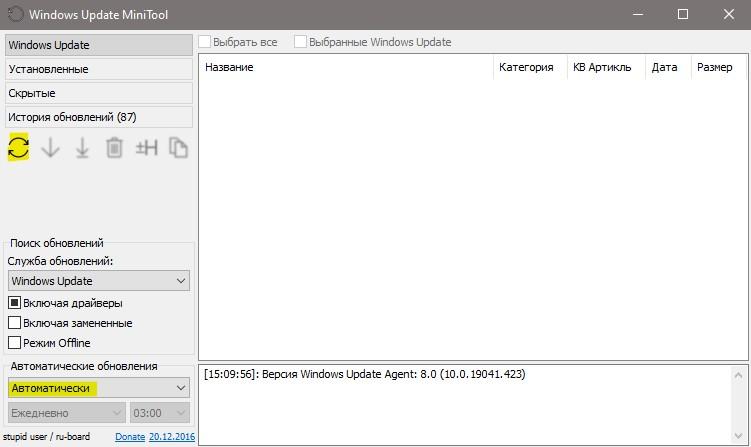Click the download updates arrow icon

tap(50, 148)
